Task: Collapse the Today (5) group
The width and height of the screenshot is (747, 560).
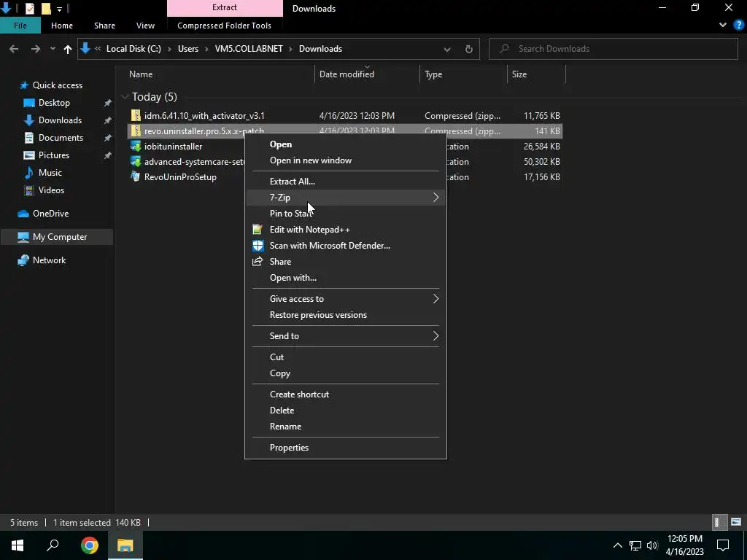Action: coord(125,97)
